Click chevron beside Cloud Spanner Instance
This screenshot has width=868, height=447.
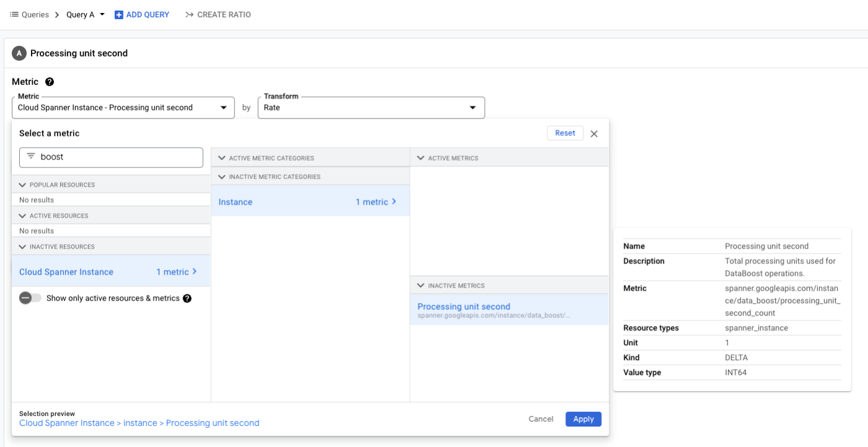(195, 272)
